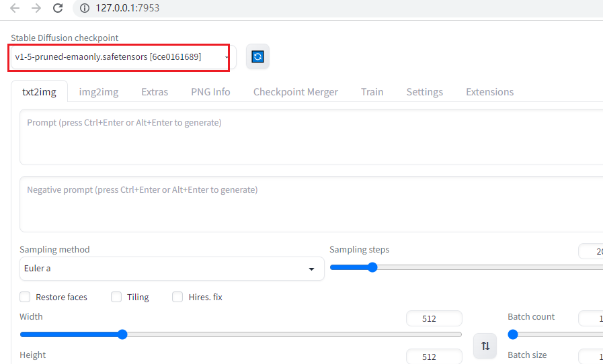Refresh the Stable Diffusion checkpoint list
This screenshot has height=364, width=603.
[x=257, y=57]
